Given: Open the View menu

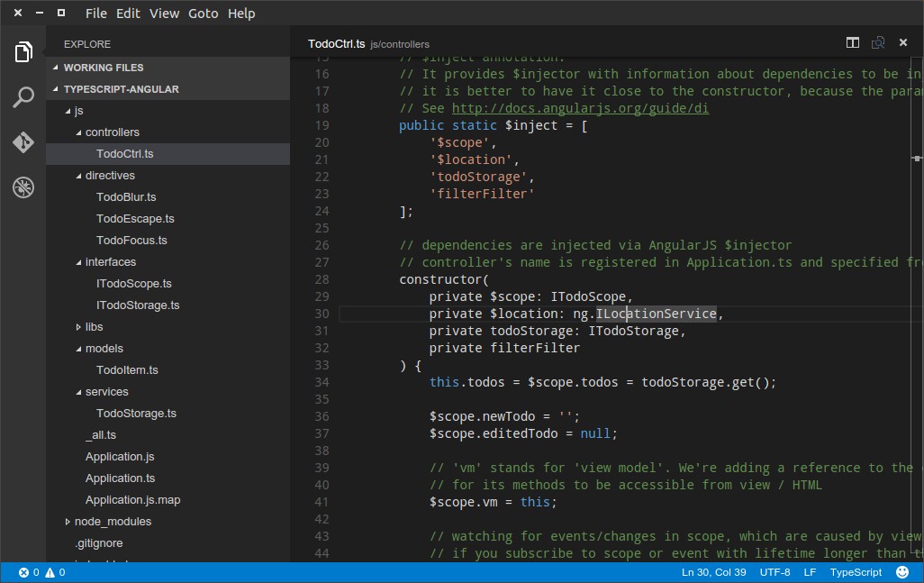Looking at the screenshot, I should pos(164,13).
